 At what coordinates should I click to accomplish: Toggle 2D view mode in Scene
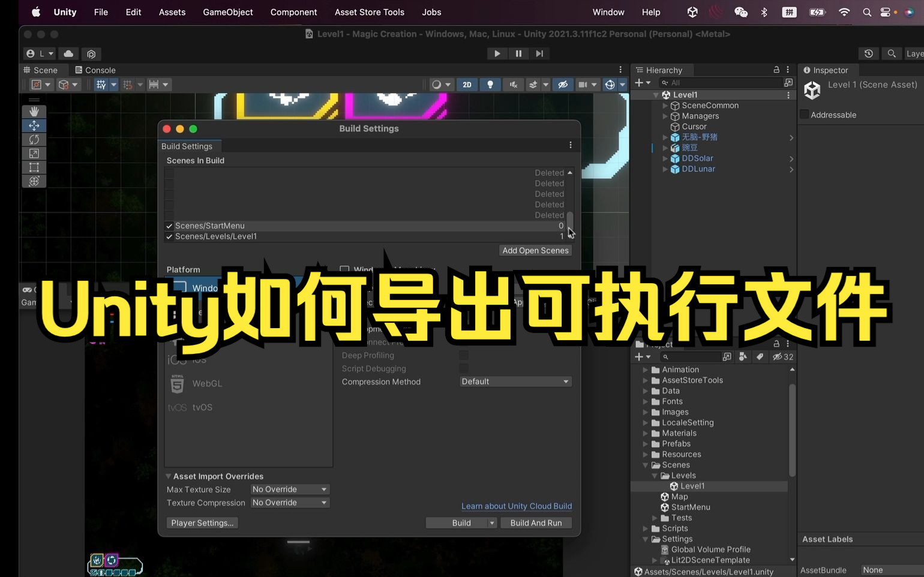467,85
